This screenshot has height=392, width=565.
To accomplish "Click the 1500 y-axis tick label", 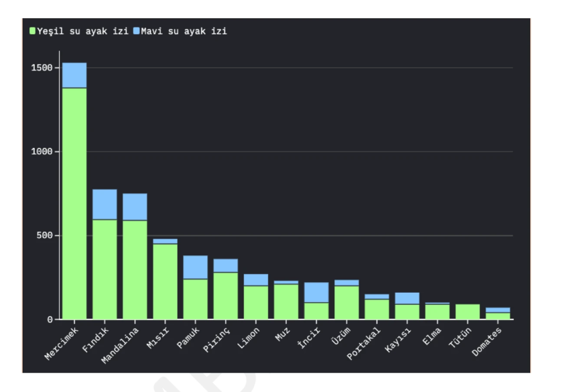I will pos(42,68).
